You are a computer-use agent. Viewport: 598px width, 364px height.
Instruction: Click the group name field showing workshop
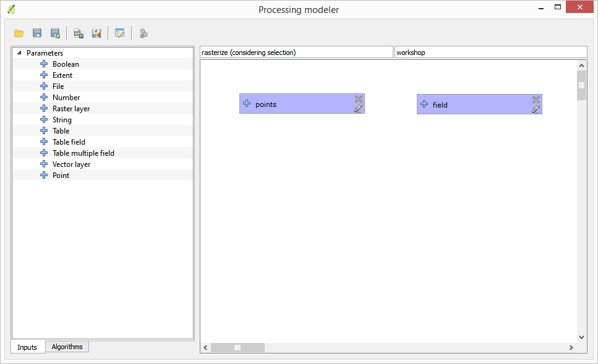[x=490, y=53]
